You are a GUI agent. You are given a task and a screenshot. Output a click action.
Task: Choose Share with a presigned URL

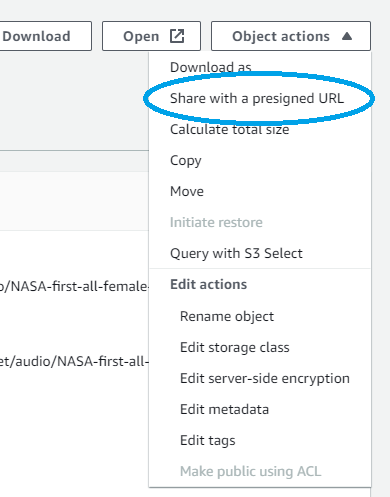[x=257, y=98]
